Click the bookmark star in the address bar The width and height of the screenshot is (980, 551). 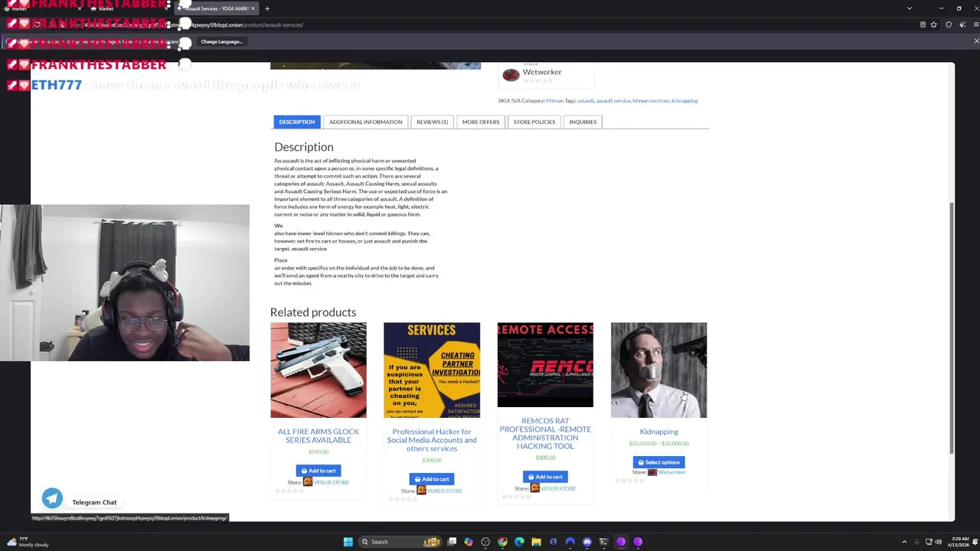tap(933, 24)
